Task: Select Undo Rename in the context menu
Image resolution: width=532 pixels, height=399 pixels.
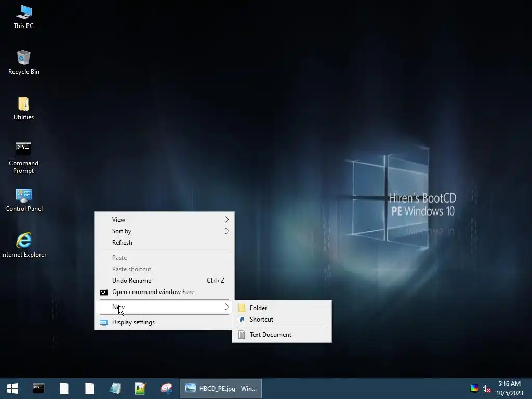Action: pos(164,281)
